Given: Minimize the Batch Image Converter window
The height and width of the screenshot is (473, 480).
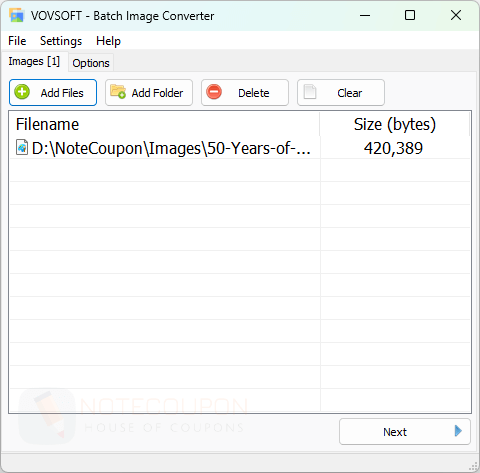Looking at the screenshot, I should pos(365,15).
